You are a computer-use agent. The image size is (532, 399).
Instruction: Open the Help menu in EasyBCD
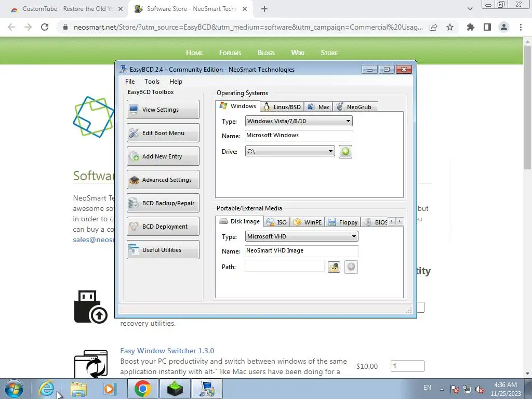(176, 82)
